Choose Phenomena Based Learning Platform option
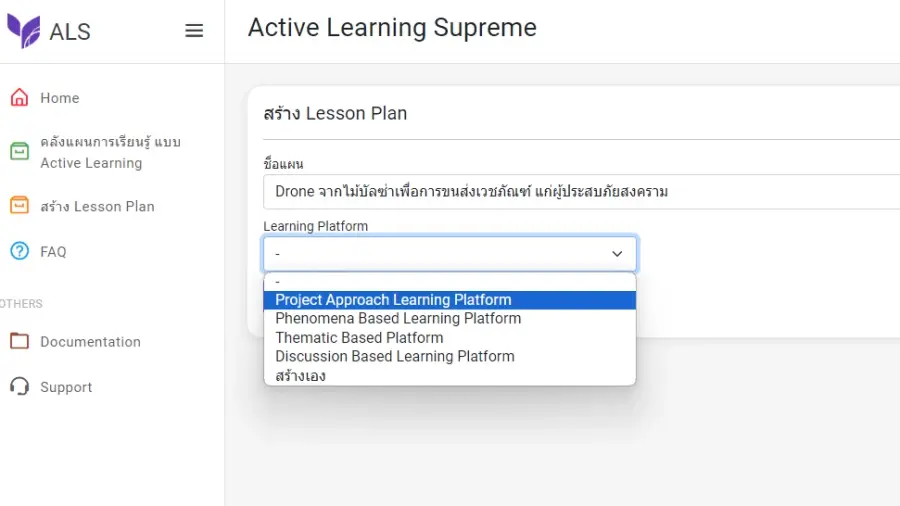The image size is (900, 506). coord(449,318)
